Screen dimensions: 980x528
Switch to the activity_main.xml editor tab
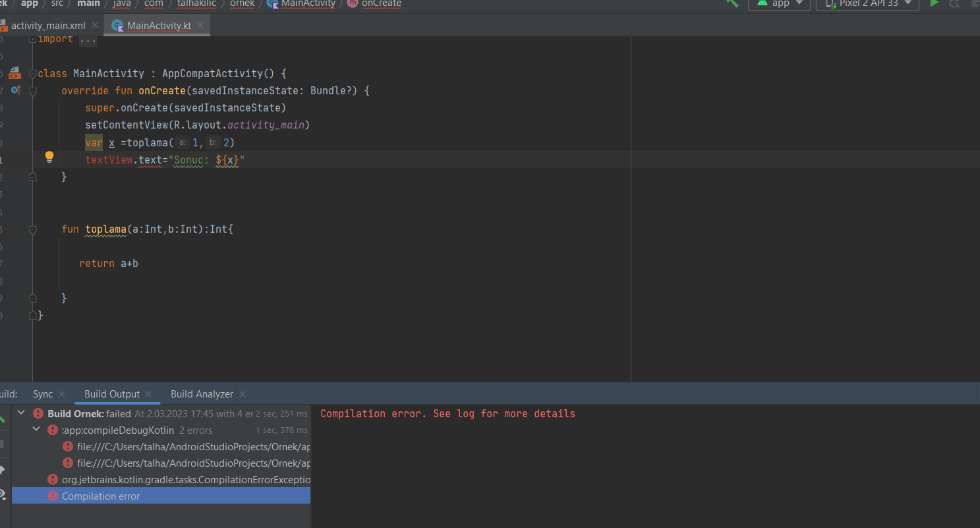tap(48, 26)
